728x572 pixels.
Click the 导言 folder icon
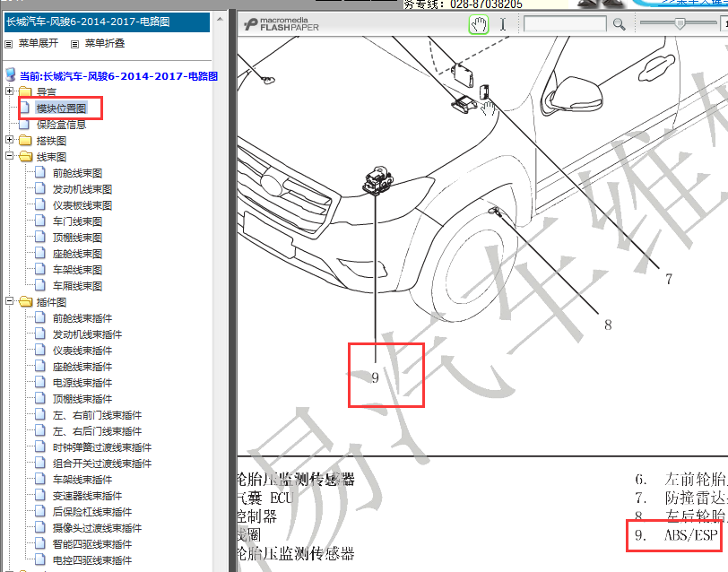tap(25, 91)
